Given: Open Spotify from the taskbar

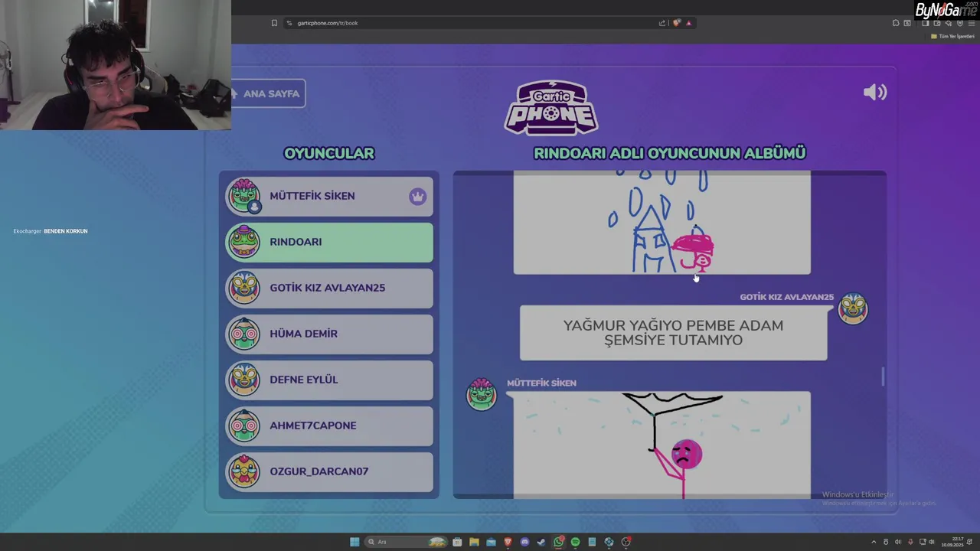Looking at the screenshot, I should [575, 542].
